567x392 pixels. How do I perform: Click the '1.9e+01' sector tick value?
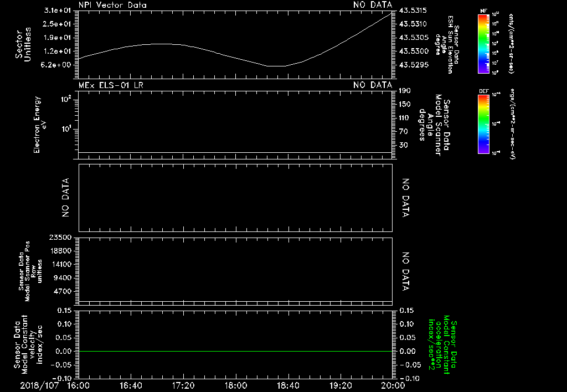pyautogui.click(x=58, y=38)
